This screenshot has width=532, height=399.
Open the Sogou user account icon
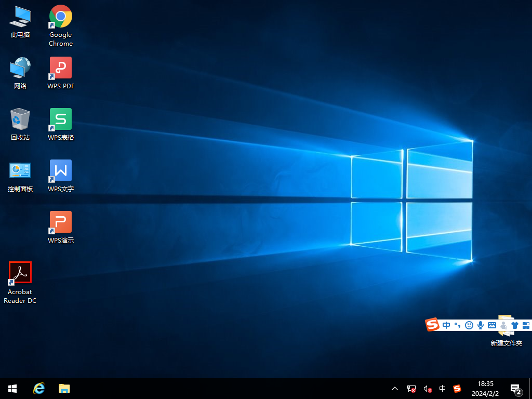click(503, 325)
